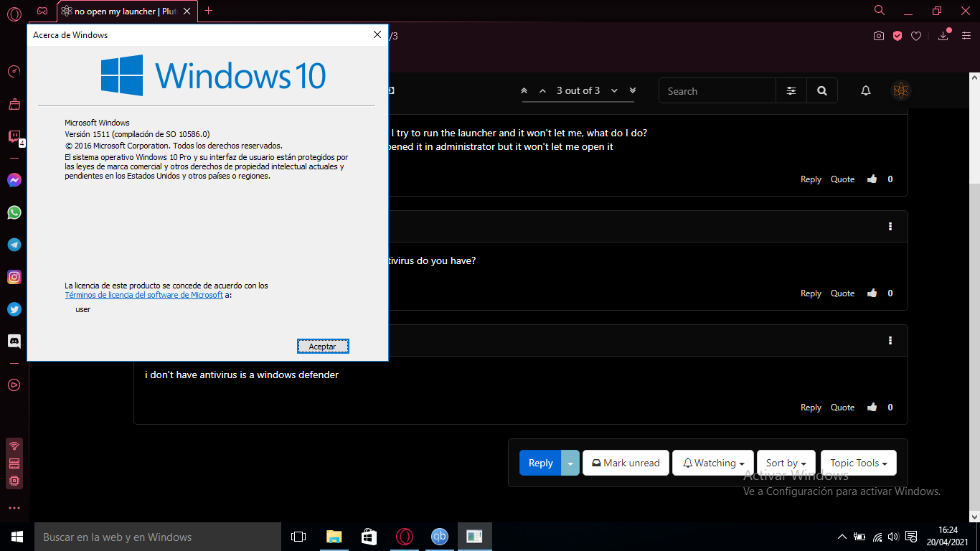Open GX Corner gamepad tab icon
The image size is (980, 551).
43,11
